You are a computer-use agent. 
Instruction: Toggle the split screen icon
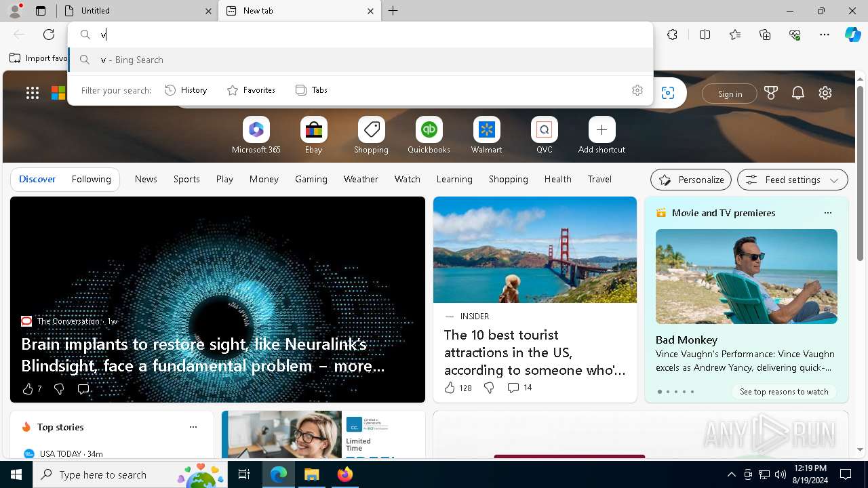coord(705,35)
